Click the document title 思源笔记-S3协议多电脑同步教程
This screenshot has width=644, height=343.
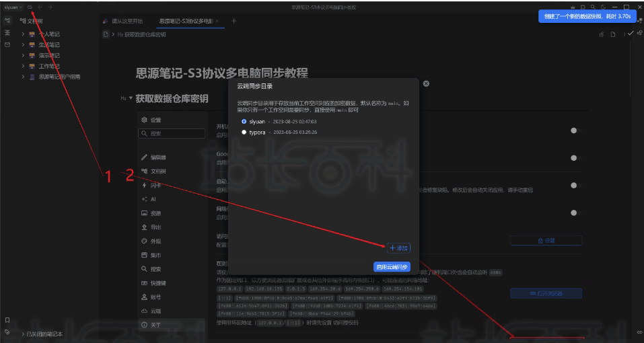pyautogui.click(x=222, y=73)
